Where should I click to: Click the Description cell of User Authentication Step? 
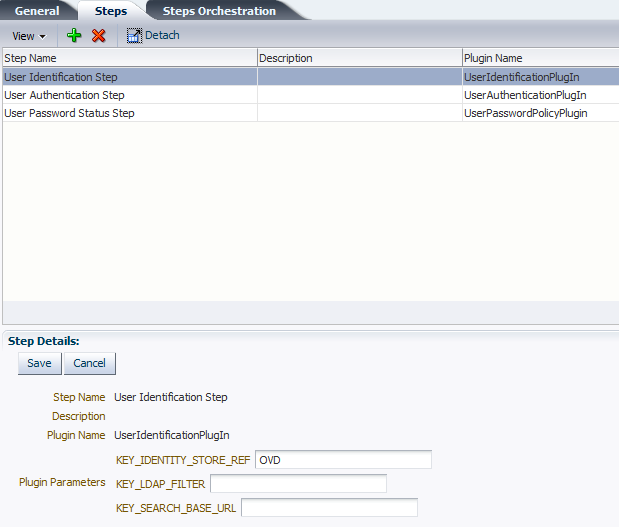(x=360, y=95)
